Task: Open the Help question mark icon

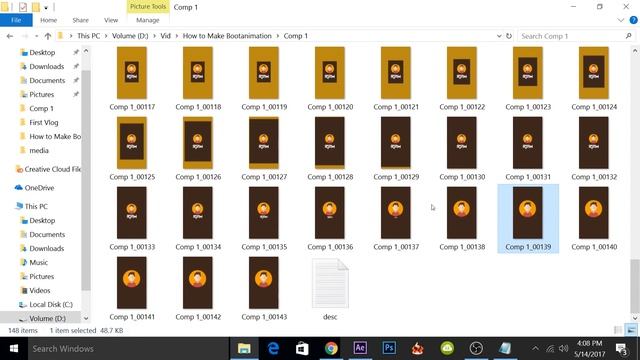Action: 633,20
